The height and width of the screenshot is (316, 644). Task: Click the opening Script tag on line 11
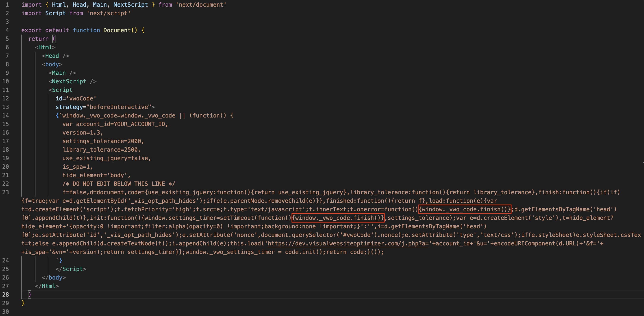pyautogui.click(x=60, y=90)
